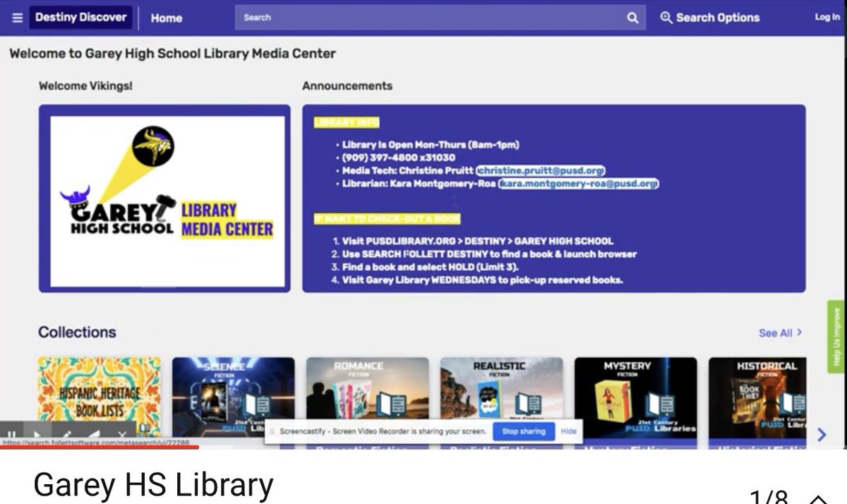Screen dimensions: 847x504
Task: Click the Use SEARCH FOLLETT DESTINY instruction line
Action: click(x=489, y=253)
